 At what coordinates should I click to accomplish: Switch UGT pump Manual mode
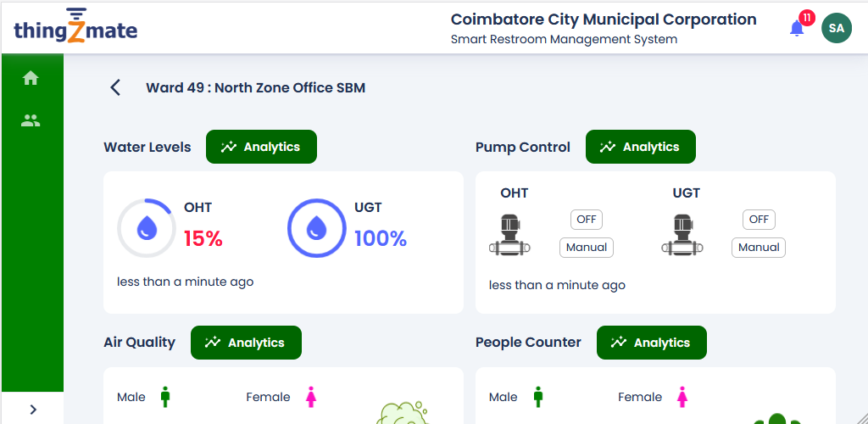click(x=759, y=248)
